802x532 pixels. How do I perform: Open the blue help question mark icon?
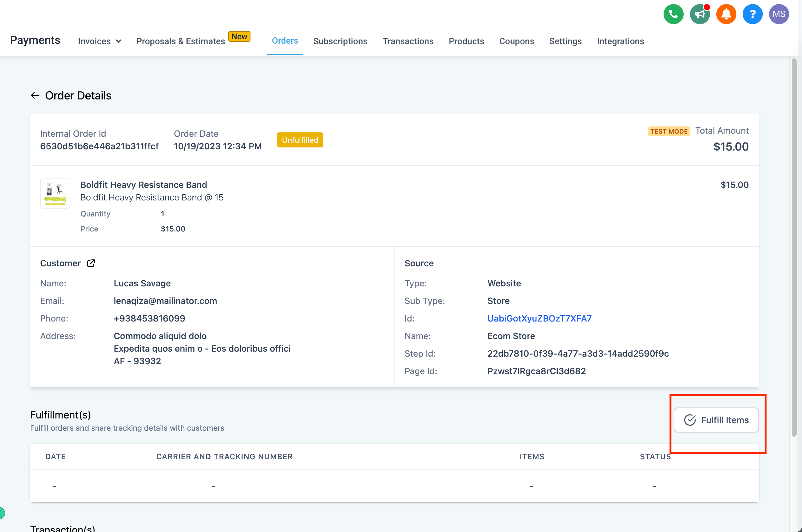pos(752,14)
